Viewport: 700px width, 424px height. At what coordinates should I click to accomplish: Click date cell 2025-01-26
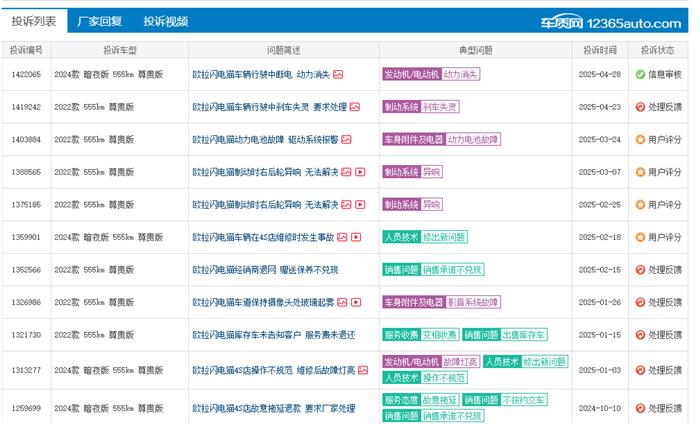click(x=600, y=303)
